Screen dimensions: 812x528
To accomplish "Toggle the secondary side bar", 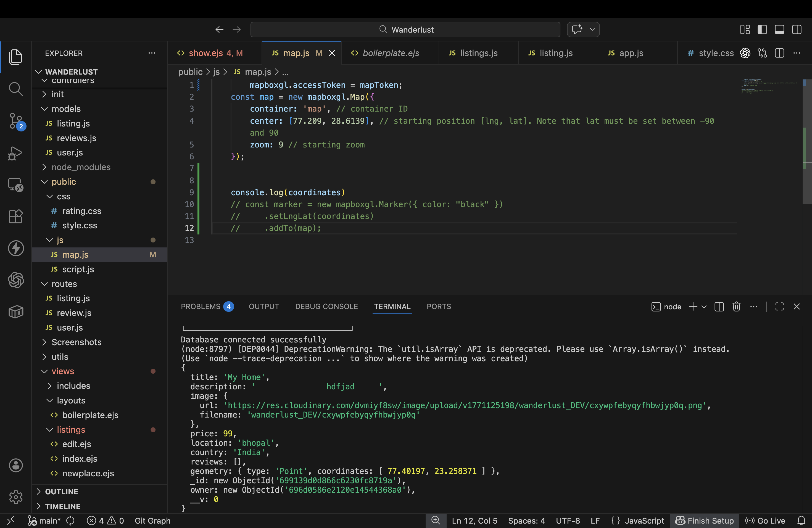I will pos(797,30).
